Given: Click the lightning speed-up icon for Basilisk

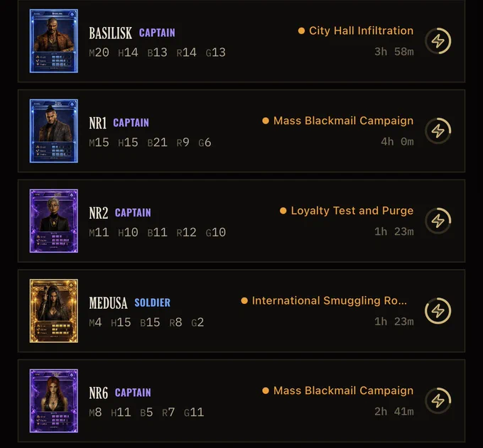Looking at the screenshot, I should [438, 41].
